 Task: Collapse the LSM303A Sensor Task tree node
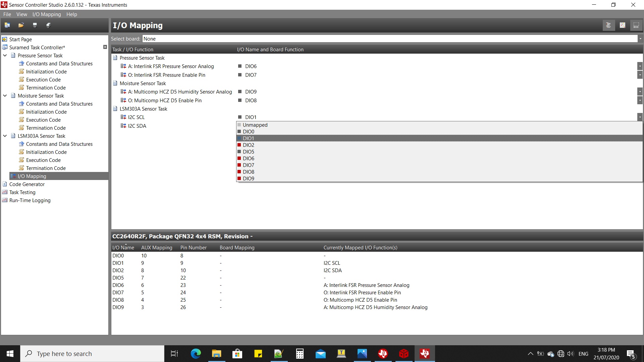[5, 136]
